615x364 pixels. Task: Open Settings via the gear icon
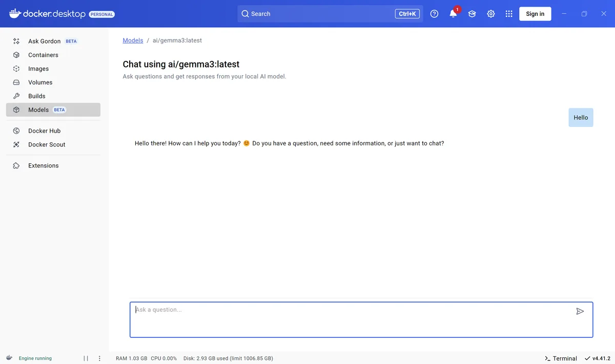(491, 14)
